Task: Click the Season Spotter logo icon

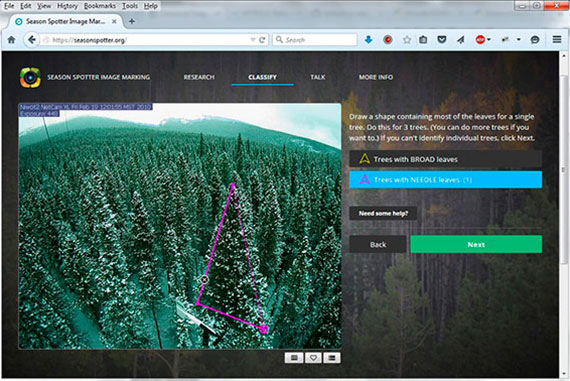Action: (x=30, y=77)
